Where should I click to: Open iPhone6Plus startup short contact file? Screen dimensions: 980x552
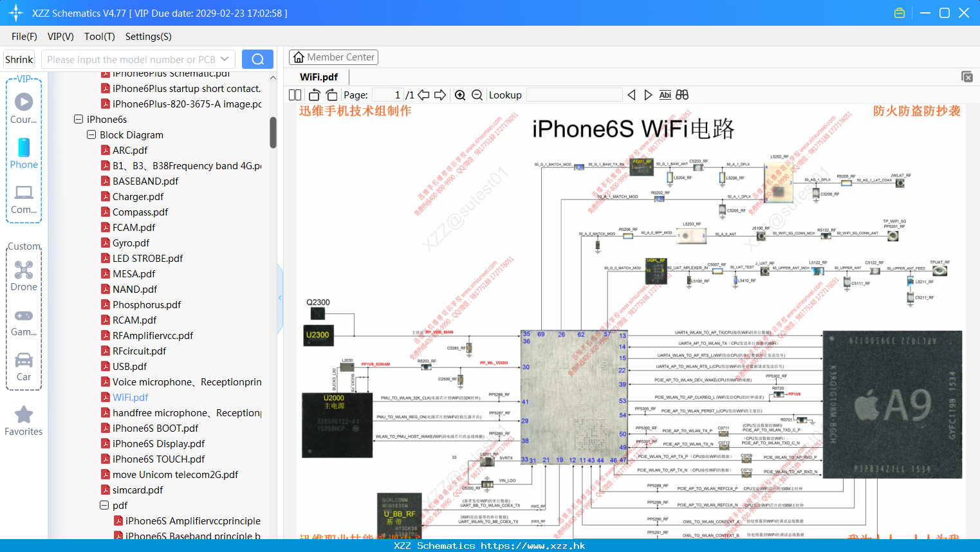(x=187, y=88)
